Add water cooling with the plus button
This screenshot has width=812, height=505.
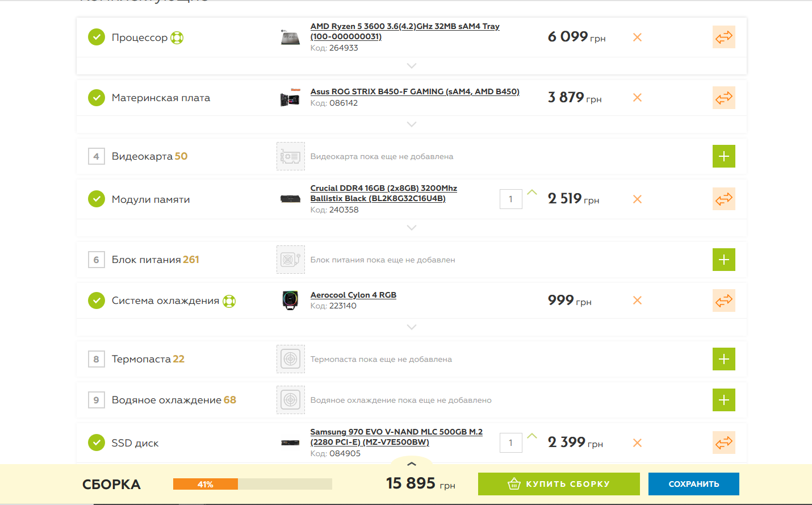(x=724, y=400)
